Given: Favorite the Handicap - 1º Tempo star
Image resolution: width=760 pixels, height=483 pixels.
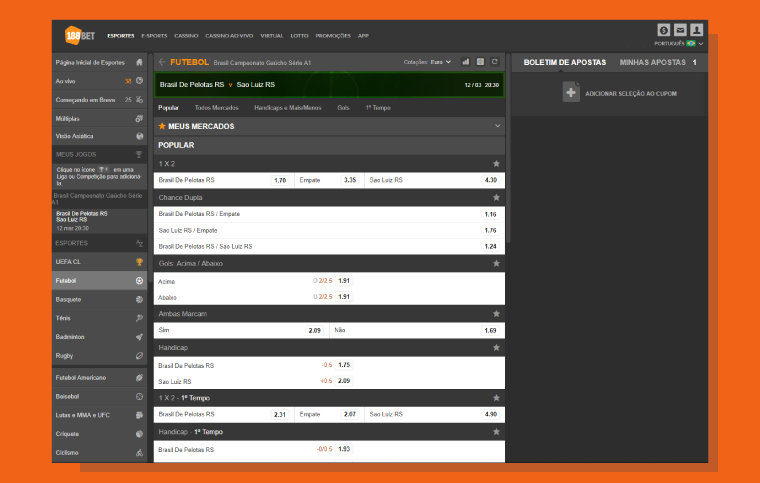Looking at the screenshot, I should 496,432.
